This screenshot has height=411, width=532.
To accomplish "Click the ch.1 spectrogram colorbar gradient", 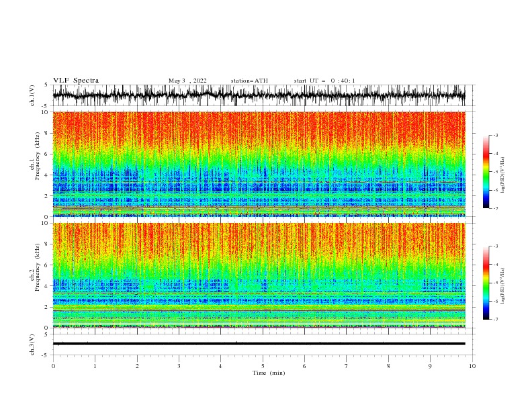I will 486,172.
